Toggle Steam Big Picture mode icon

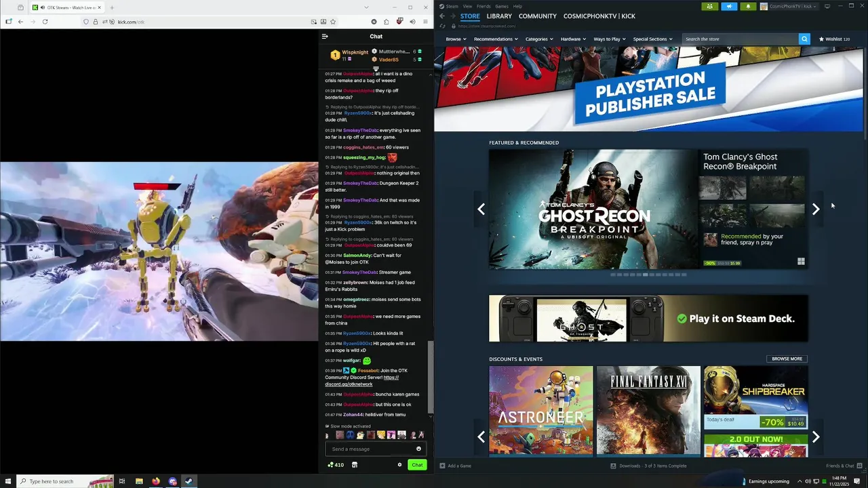pos(827,6)
